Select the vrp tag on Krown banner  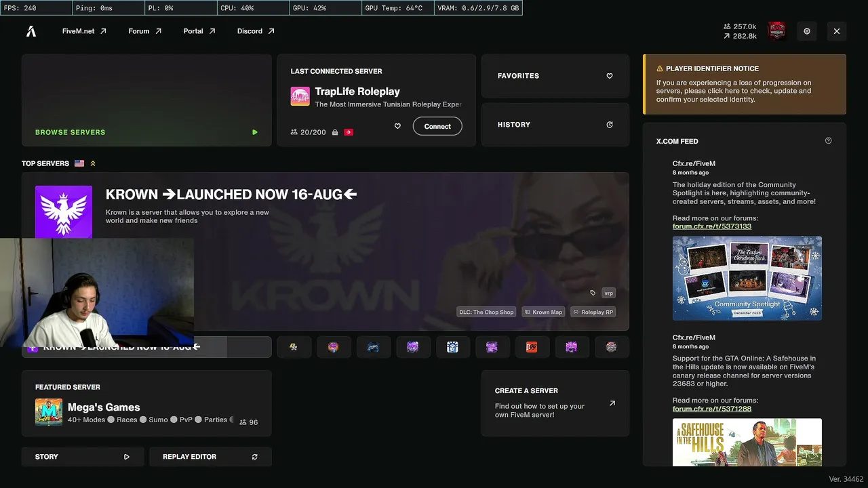[x=608, y=293]
